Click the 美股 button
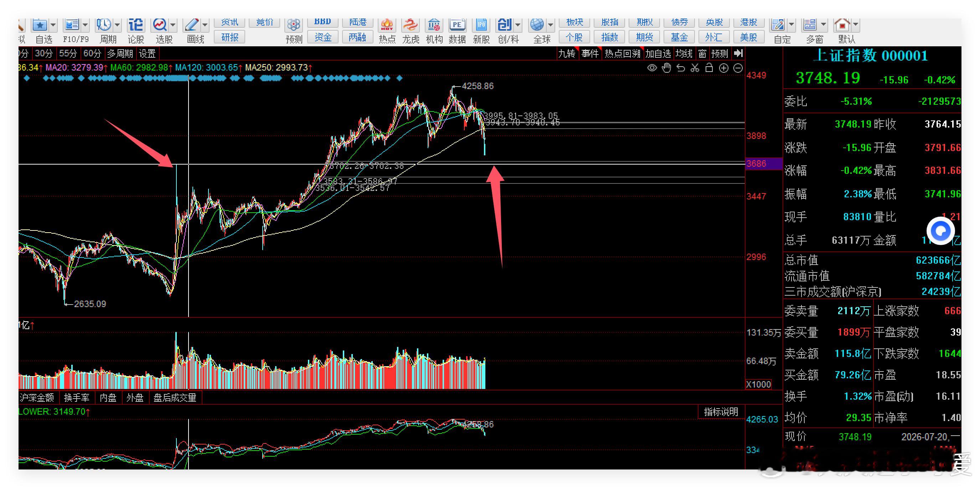The width and height of the screenshot is (980, 488). (749, 37)
